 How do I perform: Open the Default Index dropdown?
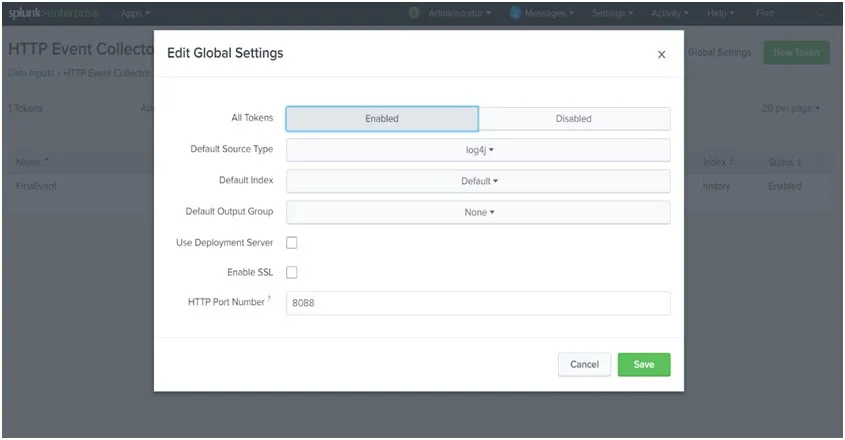478,181
